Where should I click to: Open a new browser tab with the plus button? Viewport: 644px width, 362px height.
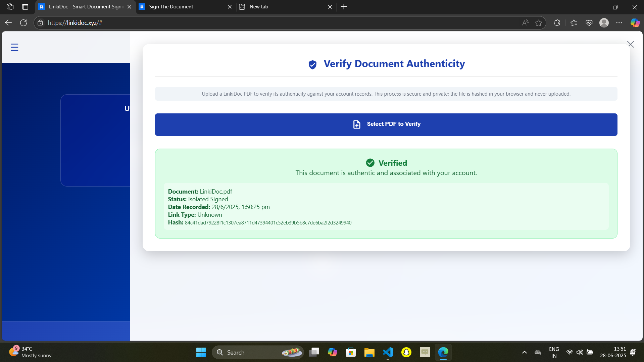click(x=344, y=7)
